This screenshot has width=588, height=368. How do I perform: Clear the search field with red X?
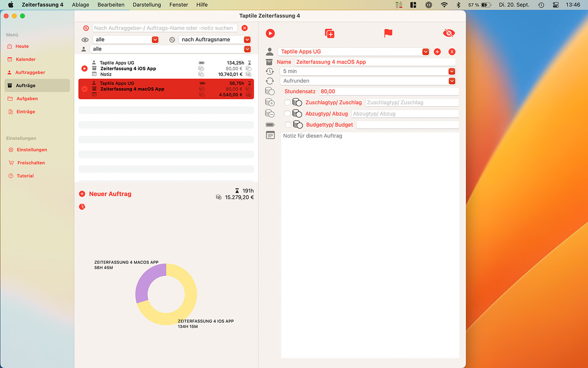tap(245, 28)
